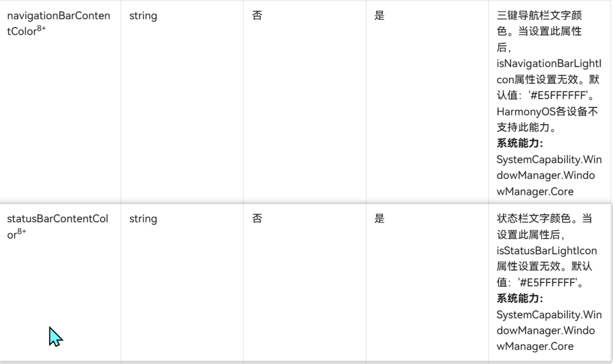Click bold "系统能力:" label in status bar row
The image size is (613, 364).
[520, 299]
